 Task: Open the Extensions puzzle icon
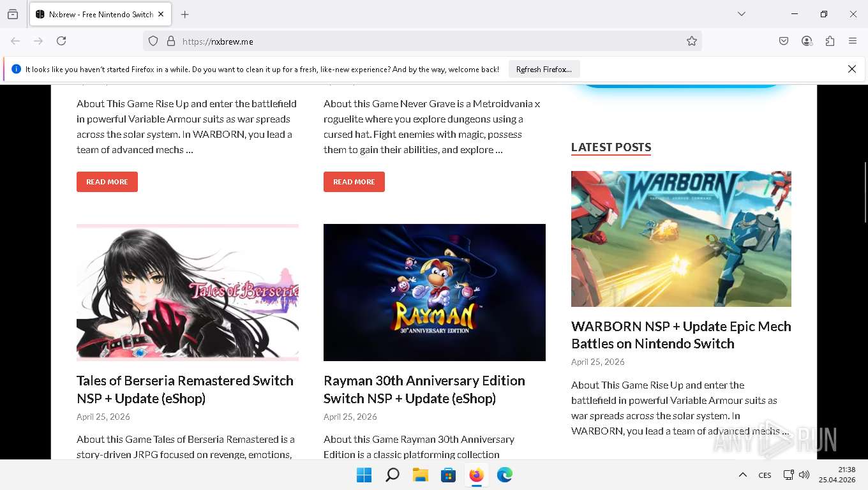tap(830, 41)
